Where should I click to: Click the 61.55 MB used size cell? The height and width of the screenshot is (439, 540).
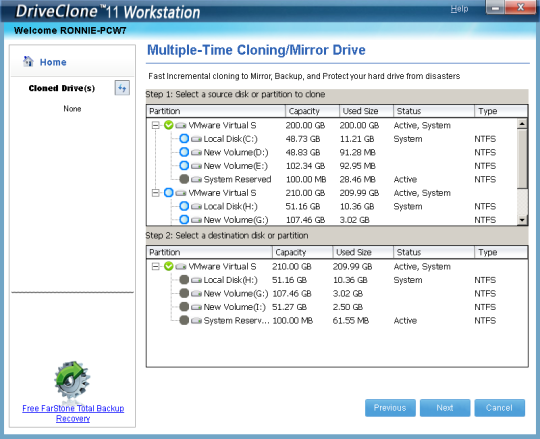pos(351,321)
